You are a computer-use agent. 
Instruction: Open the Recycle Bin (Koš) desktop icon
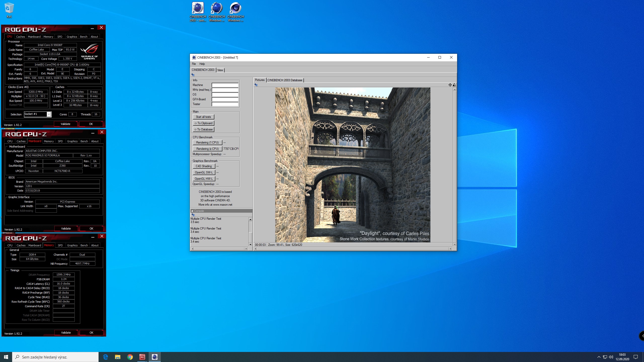coord(9,10)
